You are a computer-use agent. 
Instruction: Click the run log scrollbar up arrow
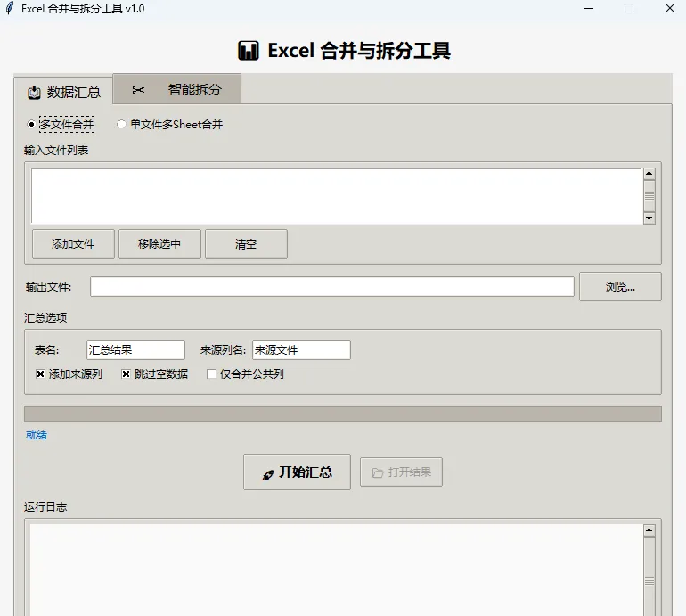649,530
